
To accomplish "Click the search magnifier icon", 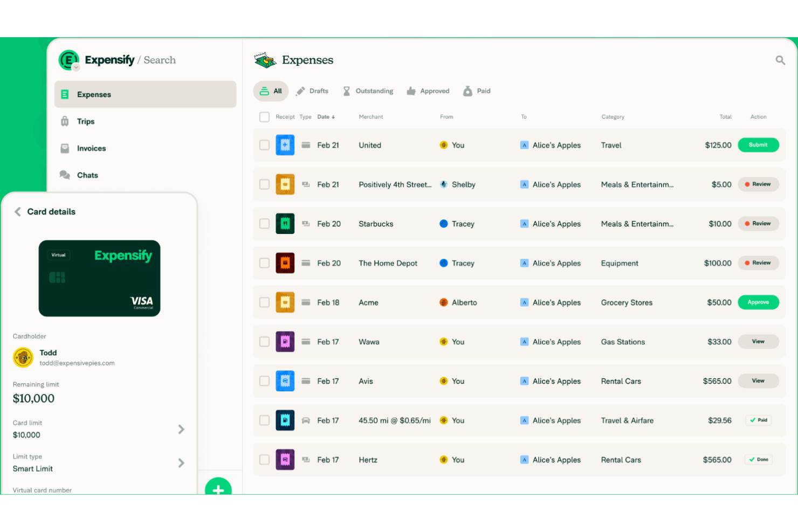I will tap(780, 60).
